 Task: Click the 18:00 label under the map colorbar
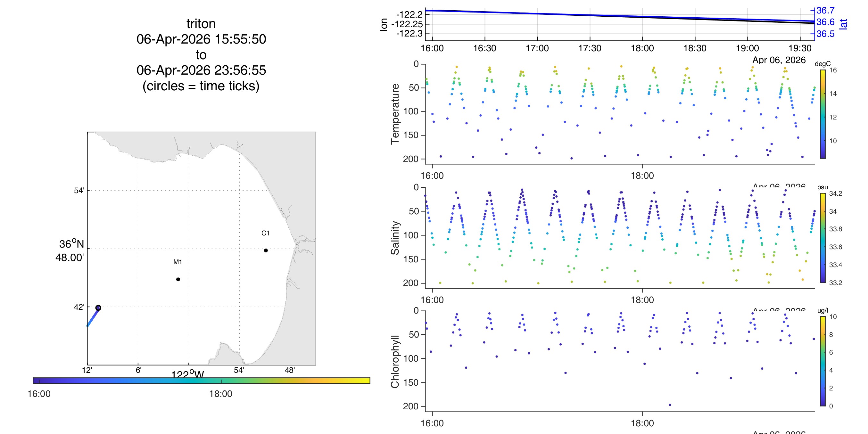pos(221,394)
